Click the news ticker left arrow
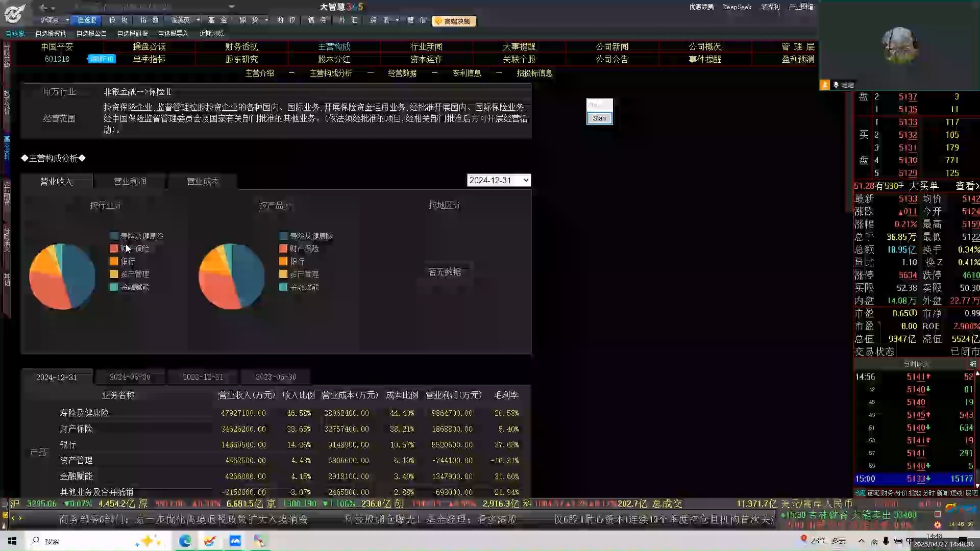Screen dimensions: 980x551 [13, 518]
